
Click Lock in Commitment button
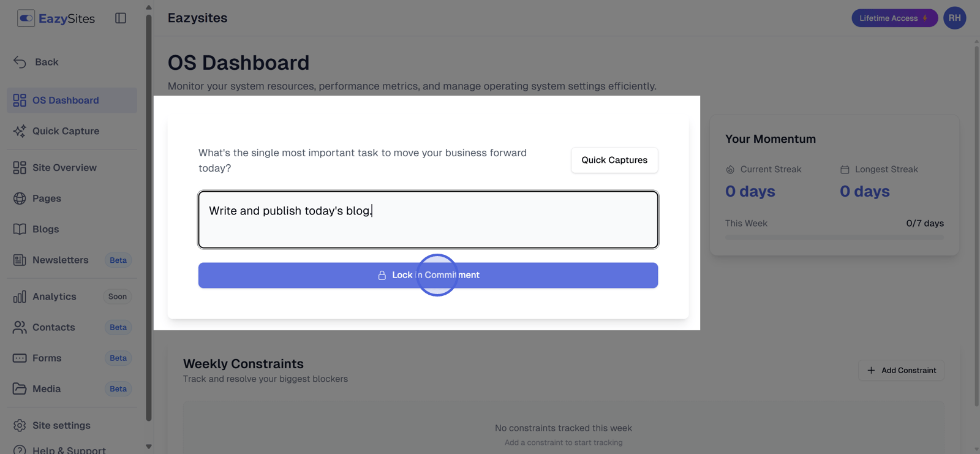coord(428,275)
